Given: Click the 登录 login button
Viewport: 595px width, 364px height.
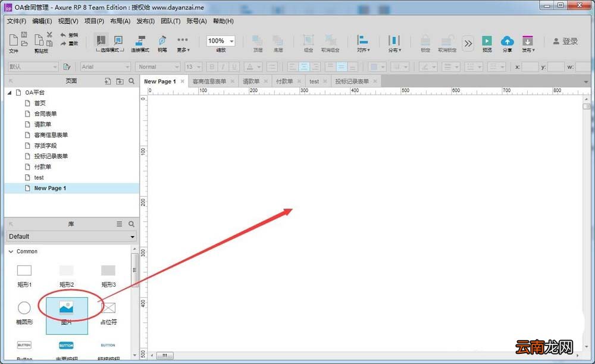Looking at the screenshot, I should coord(565,41).
